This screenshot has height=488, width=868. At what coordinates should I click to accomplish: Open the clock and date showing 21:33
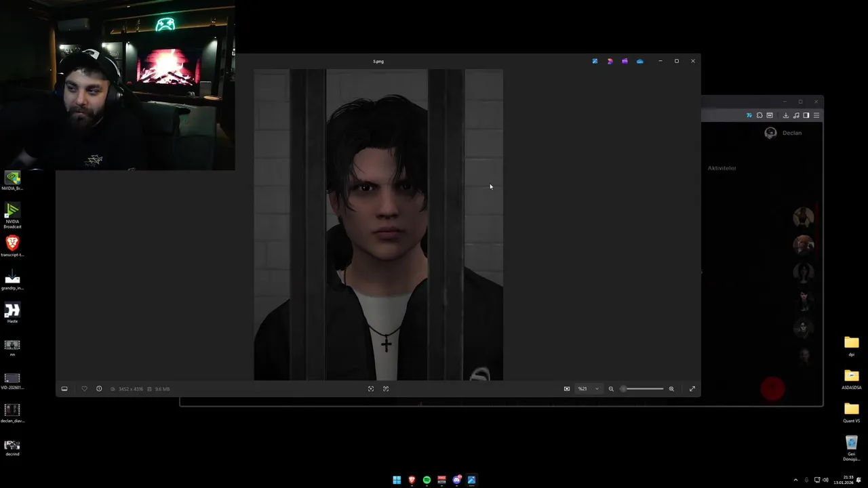point(845,480)
